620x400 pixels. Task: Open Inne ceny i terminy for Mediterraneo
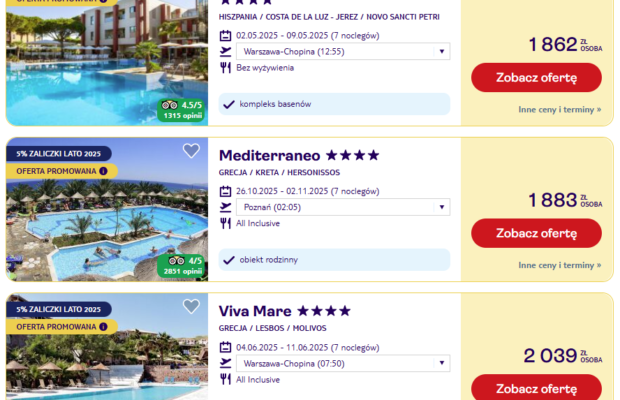(x=560, y=265)
